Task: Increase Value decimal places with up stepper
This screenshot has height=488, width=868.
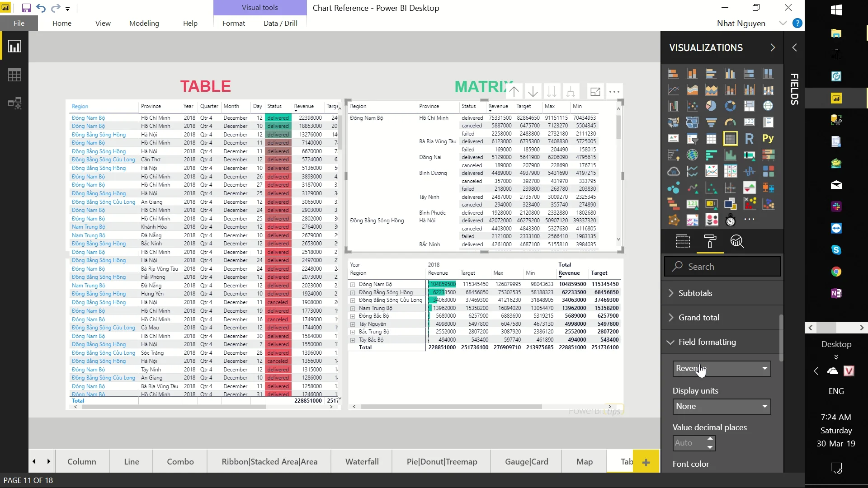Action: pos(711,439)
